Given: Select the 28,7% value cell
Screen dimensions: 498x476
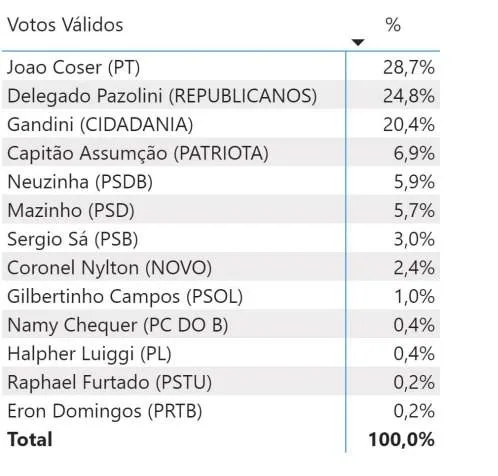Looking at the screenshot, I should (409, 67).
